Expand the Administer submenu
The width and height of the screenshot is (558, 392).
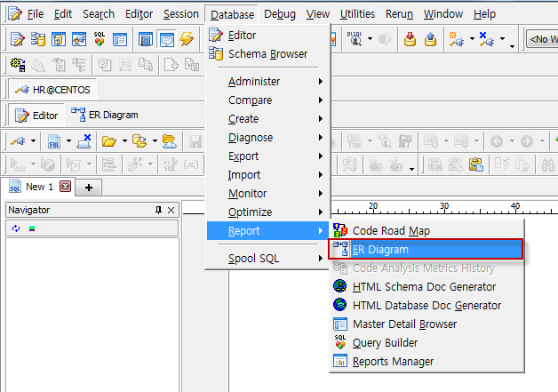pos(267,81)
